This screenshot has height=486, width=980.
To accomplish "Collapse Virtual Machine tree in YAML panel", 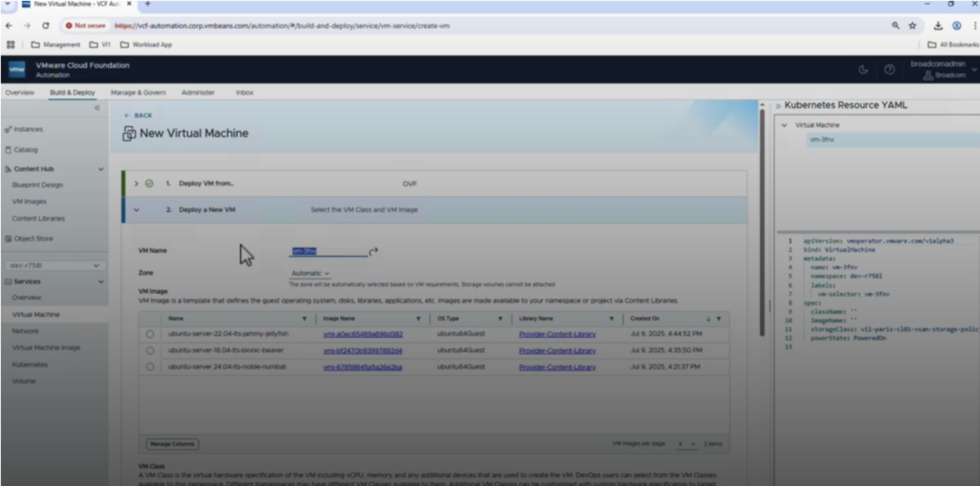I will [x=784, y=125].
